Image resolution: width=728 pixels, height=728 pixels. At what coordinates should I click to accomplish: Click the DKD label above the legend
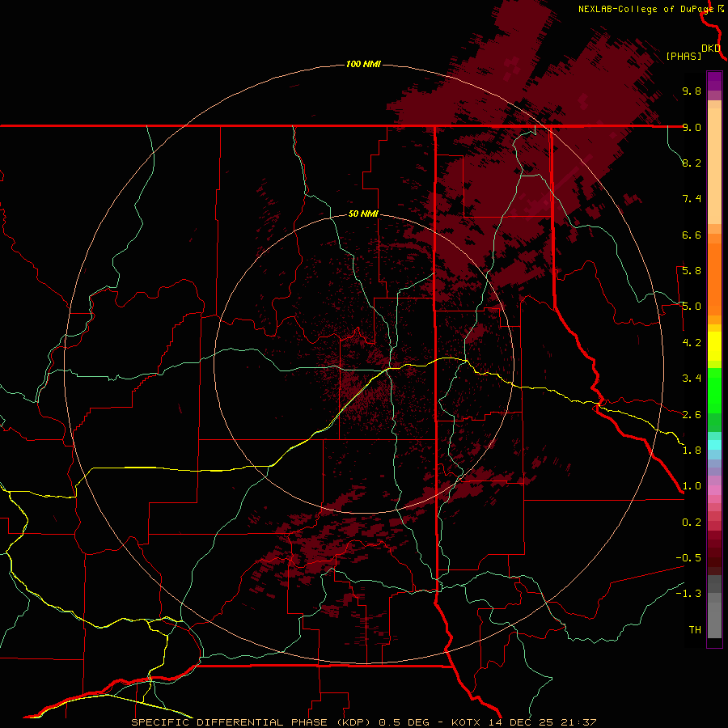711,49
